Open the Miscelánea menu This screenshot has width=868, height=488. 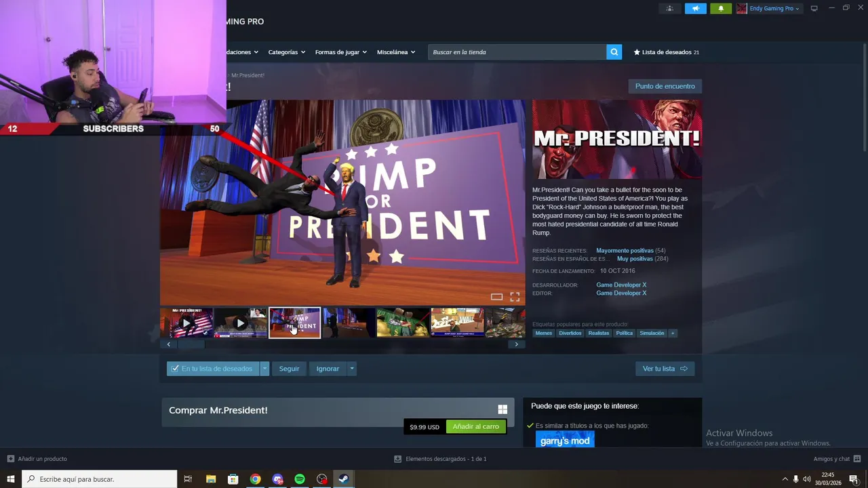point(396,52)
